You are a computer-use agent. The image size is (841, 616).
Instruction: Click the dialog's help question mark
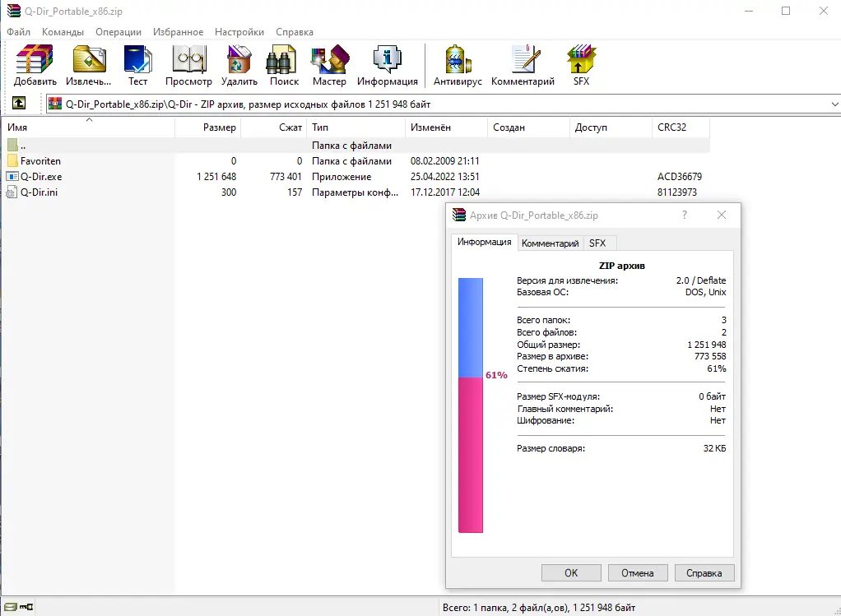(x=685, y=215)
